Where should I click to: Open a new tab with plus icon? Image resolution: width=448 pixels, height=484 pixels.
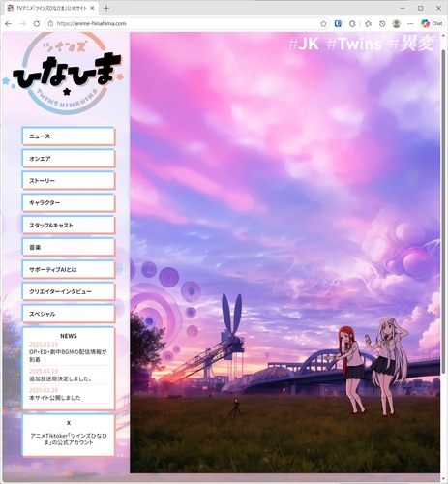point(106,9)
